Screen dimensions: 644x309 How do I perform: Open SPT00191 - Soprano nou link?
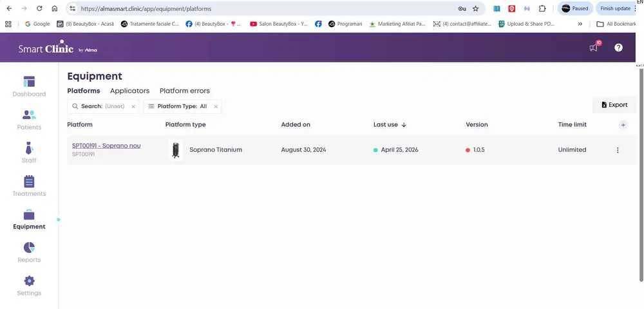(x=106, y=145)
